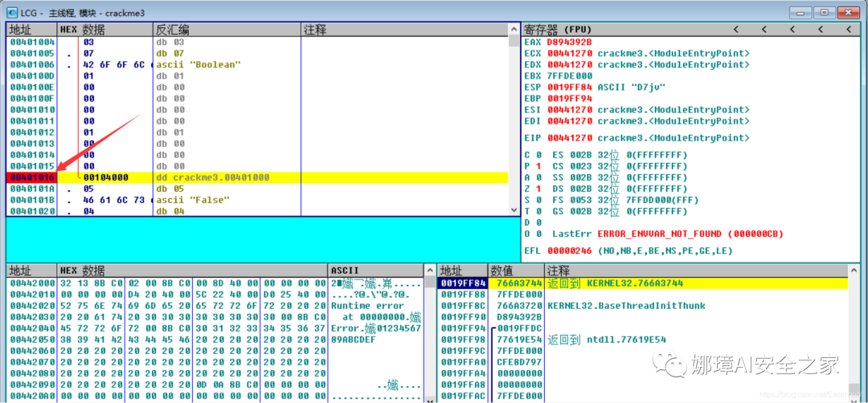Select the address 0040100D row

[x=257, y=75]
